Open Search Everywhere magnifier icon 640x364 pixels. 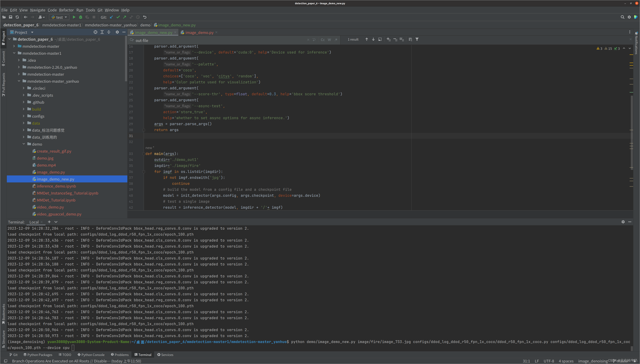(x=622, y=17)
